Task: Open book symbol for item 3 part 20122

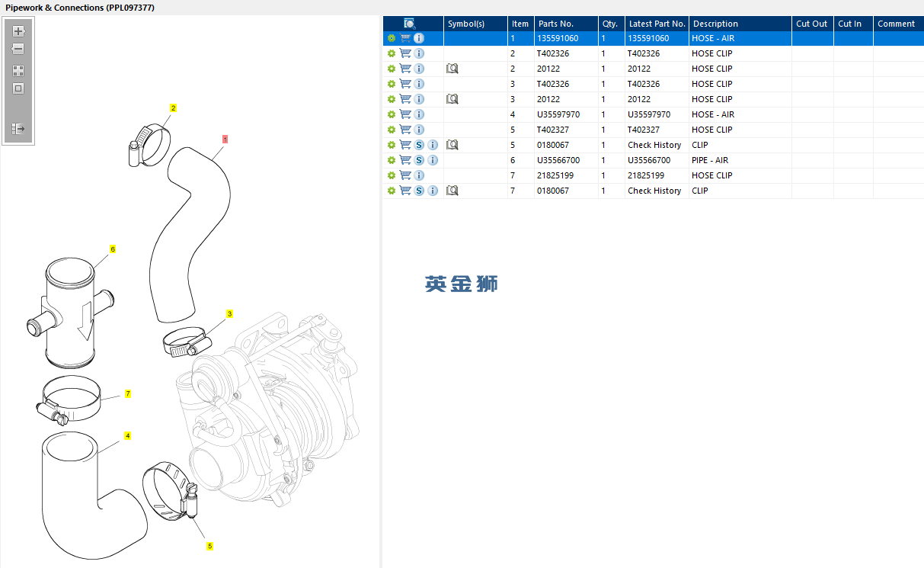Action: [452, 99]
